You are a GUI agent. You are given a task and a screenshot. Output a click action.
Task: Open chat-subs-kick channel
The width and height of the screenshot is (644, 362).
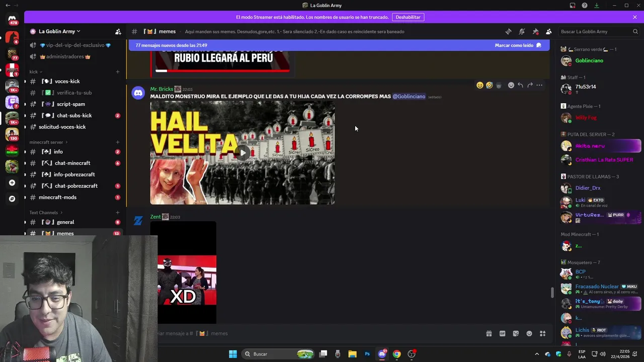(x=74, y=116)
